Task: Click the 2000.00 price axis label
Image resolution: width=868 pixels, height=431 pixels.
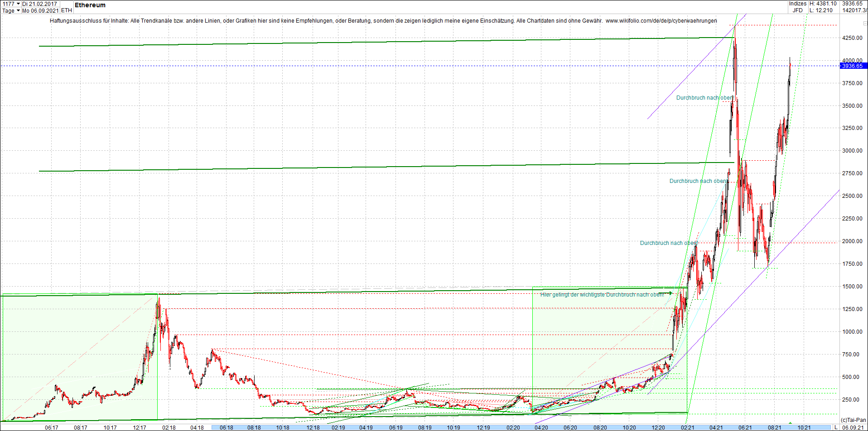Action: [x=852, y=241]
